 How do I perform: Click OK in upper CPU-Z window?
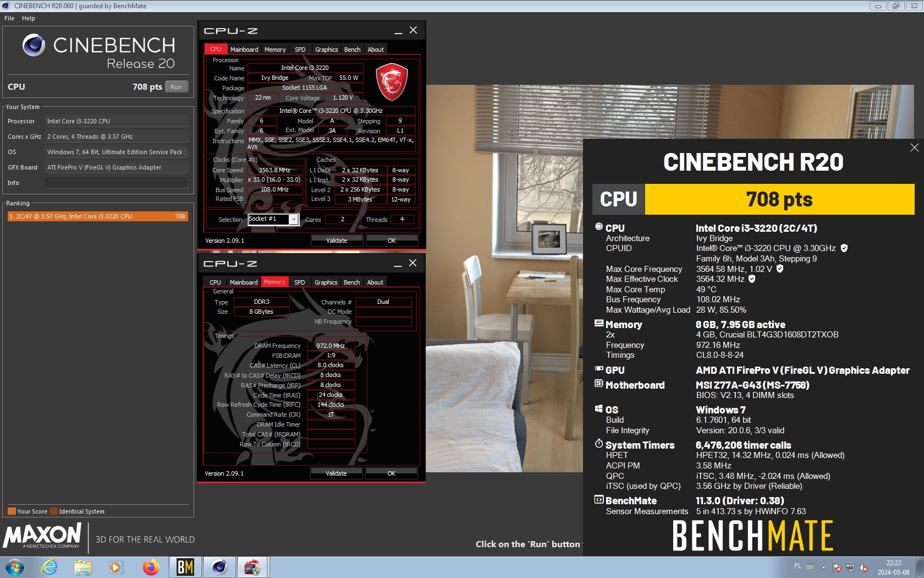pyautogui.click(x=392, y=241)
